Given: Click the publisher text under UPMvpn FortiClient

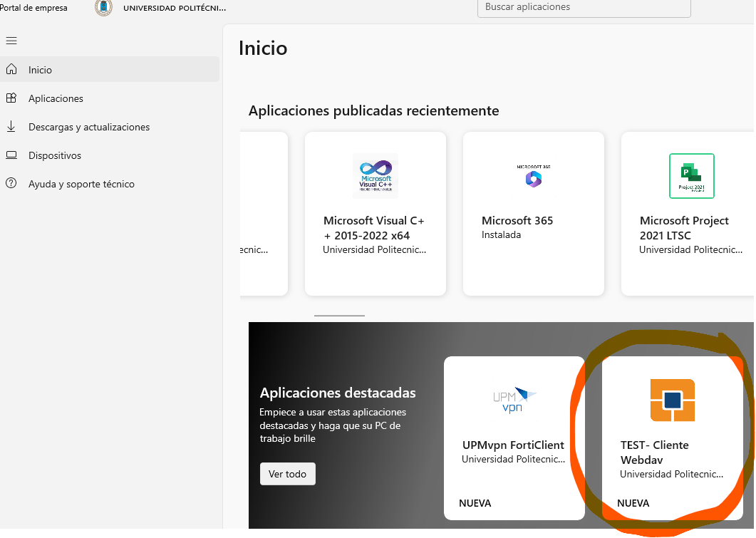Looking at the screenshot, I should click(x=513, y=460).
